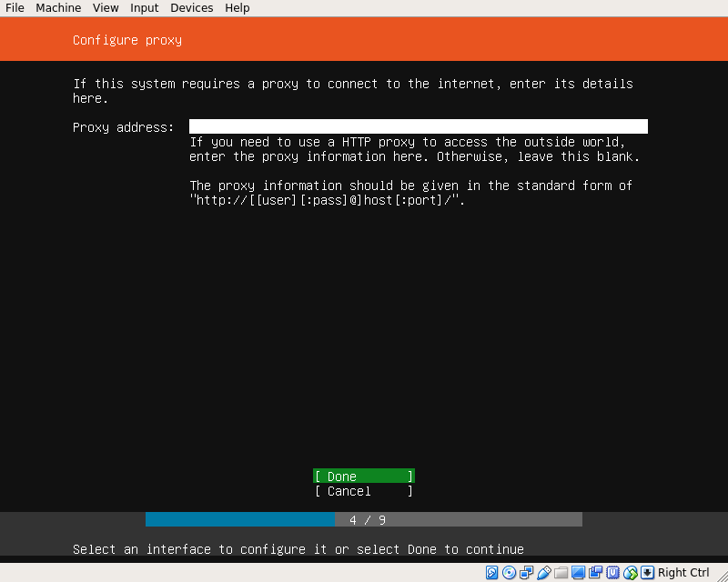This screenshot has height=582, width=728.
Task: Click the overlapping screens icon in status bar
Action: coord(595,572)
